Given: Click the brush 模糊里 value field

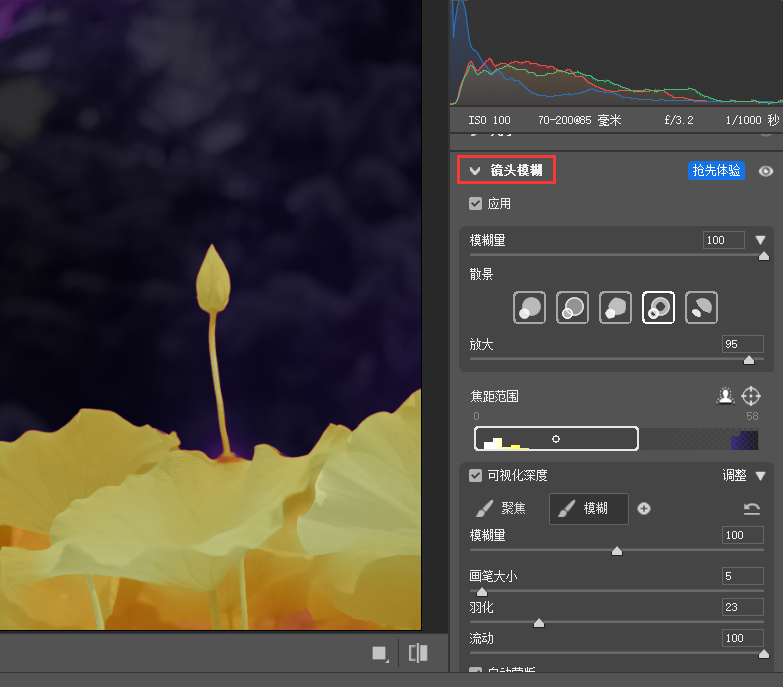Looking at the screenshot, I should (x=743, y=535).
